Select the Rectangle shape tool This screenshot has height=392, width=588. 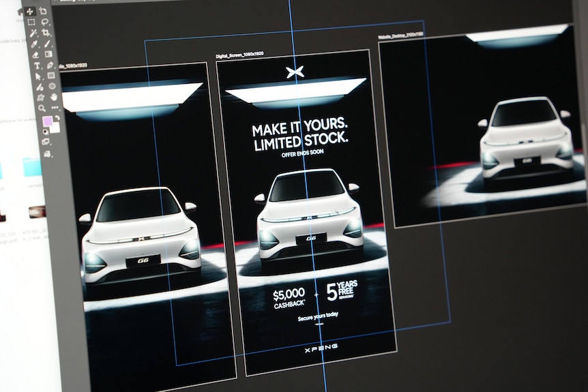tap(51, 75)
